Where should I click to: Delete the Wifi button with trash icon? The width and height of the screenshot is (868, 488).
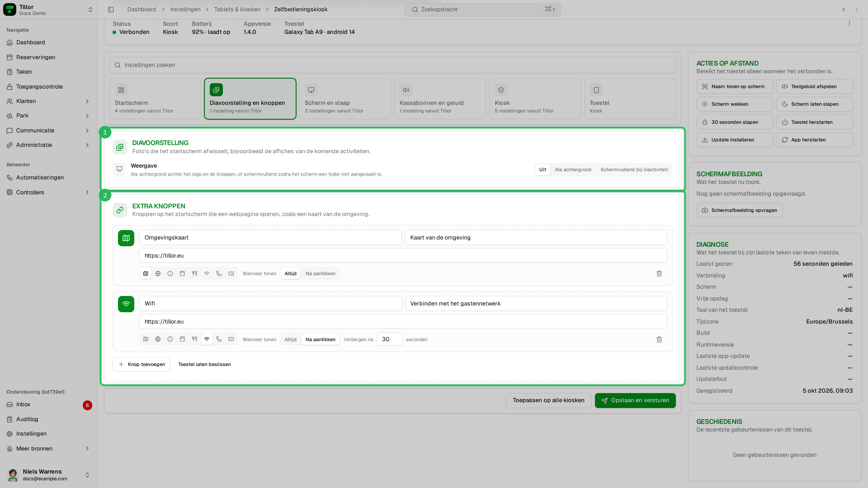(659, 340)
